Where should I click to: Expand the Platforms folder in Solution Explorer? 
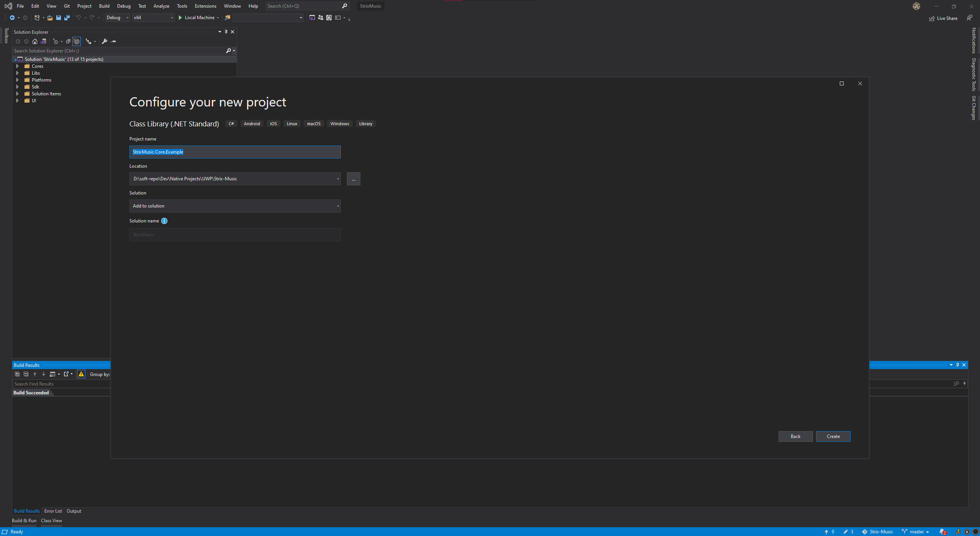[17, 80]
